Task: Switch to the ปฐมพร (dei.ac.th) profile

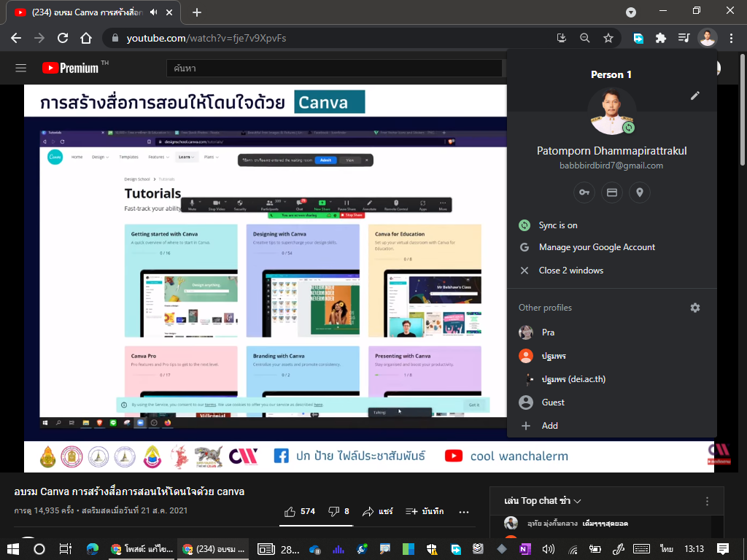Action: [612, 379]
